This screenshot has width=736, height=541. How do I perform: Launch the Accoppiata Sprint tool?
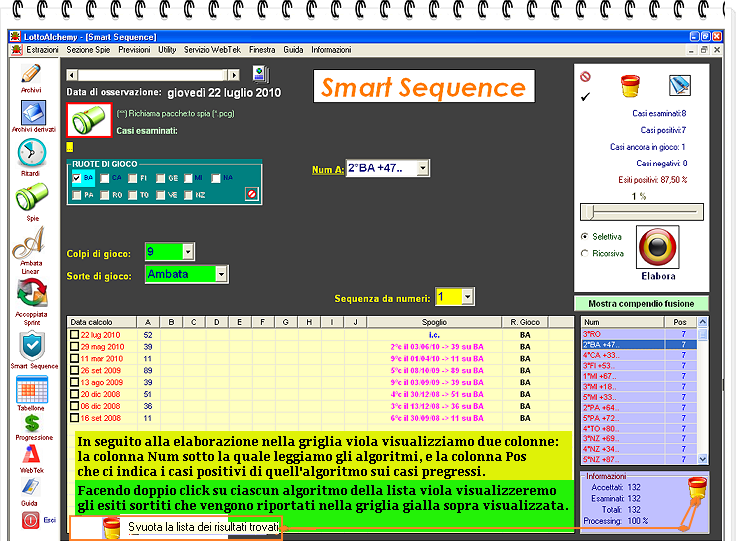pos(32,292)
